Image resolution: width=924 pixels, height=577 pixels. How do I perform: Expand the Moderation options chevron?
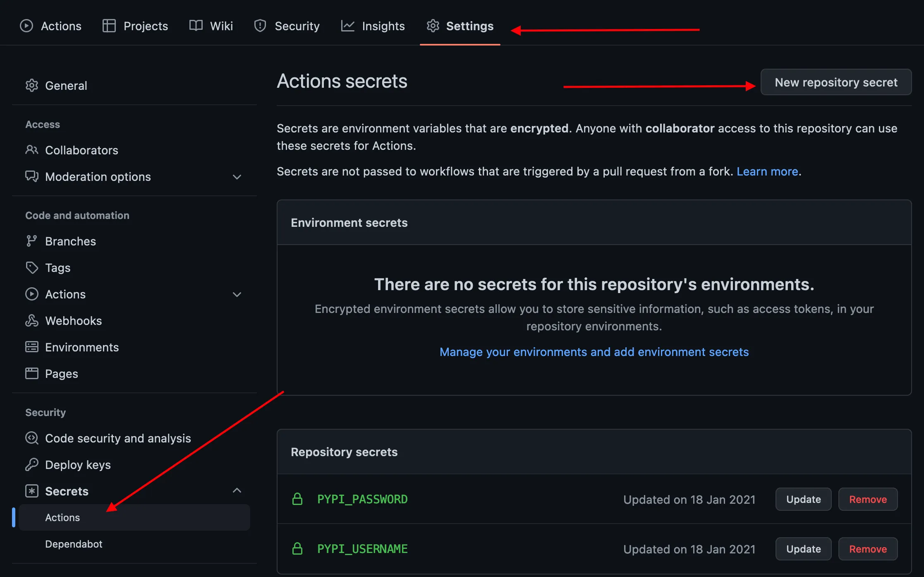tap(237, 177)
